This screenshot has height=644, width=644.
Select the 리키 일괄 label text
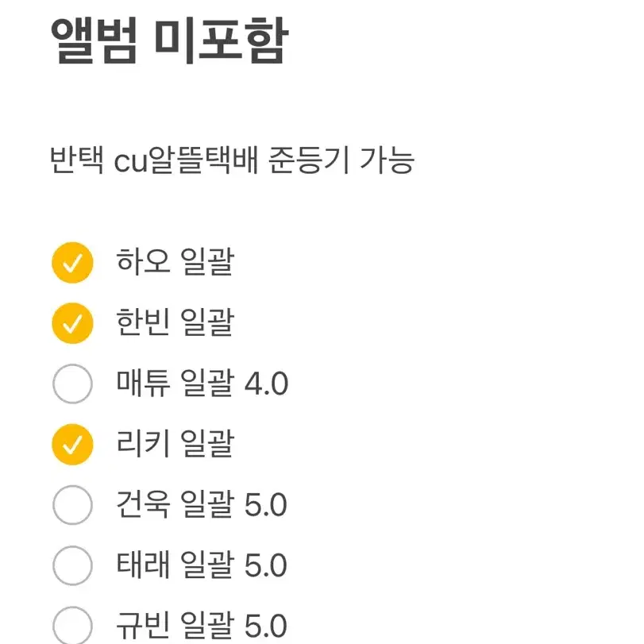[175, 444]
